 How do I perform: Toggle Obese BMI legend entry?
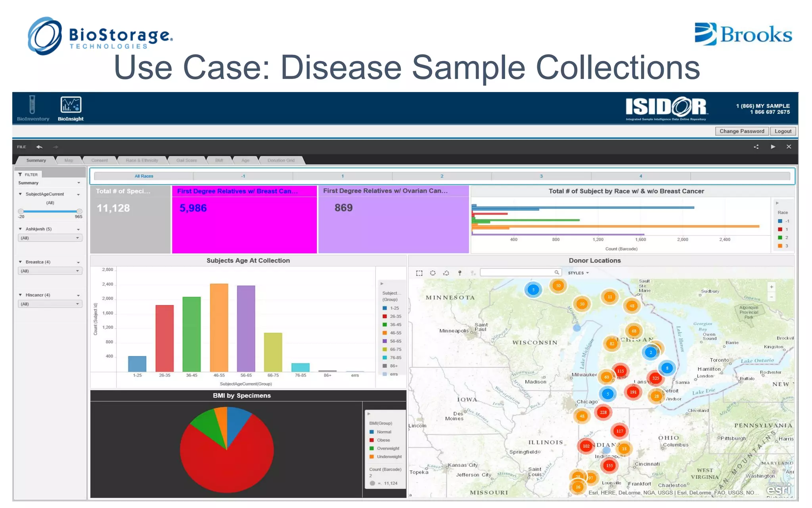click(379, 440)
